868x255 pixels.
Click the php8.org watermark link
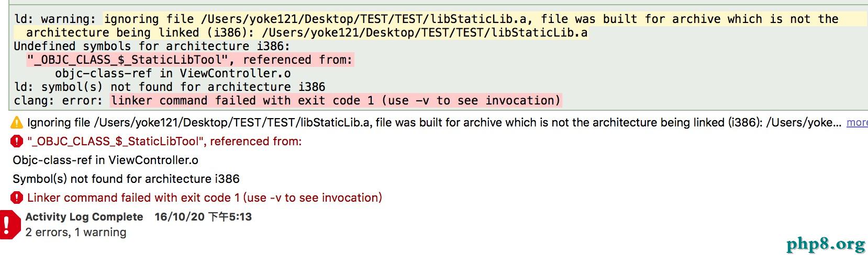[x=826, y=244]
